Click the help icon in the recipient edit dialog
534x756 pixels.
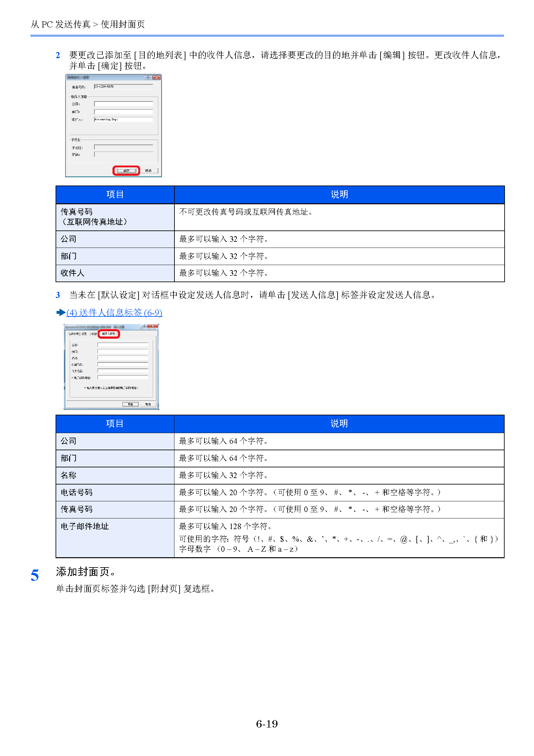pyautogui.click(x=148, y=77)
